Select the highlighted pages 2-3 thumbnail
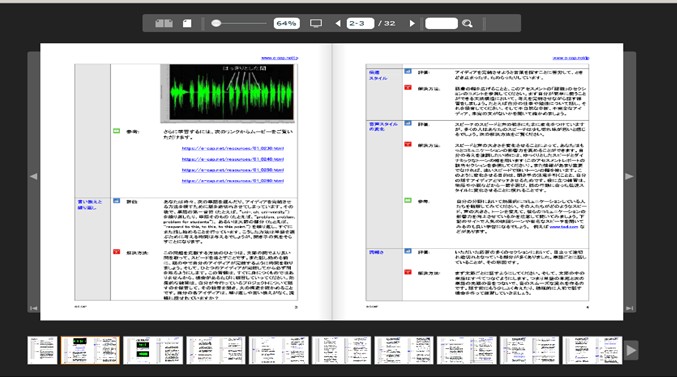 tap(90, 350)
